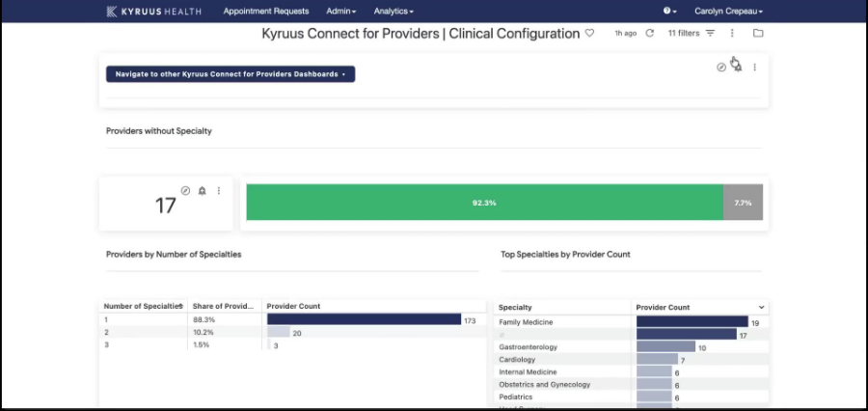Select Obstetrics and Gynecology row
The image size is (868, 411).
point(631,384)
